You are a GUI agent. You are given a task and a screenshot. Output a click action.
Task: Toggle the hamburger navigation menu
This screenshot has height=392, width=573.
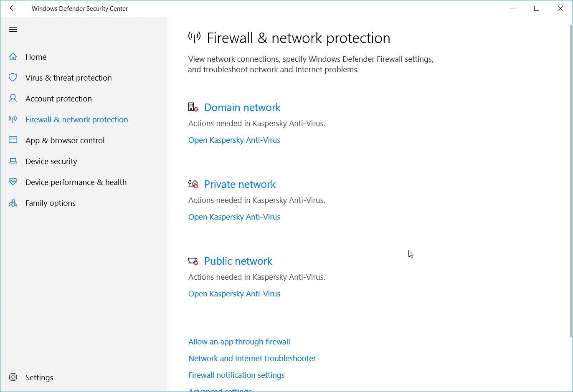(x=13, y=29)
